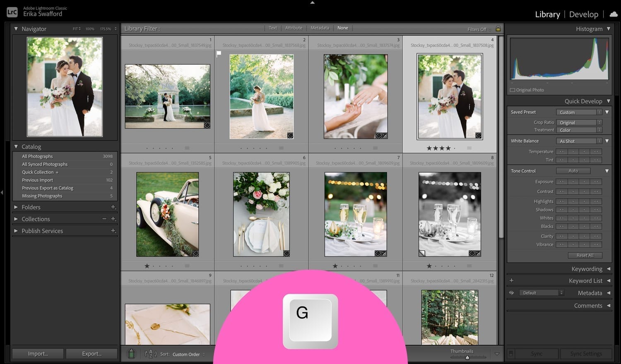Open the Saved Preset dropdown
The width and height of the screenshot is (621, 364).
point(579,112)
